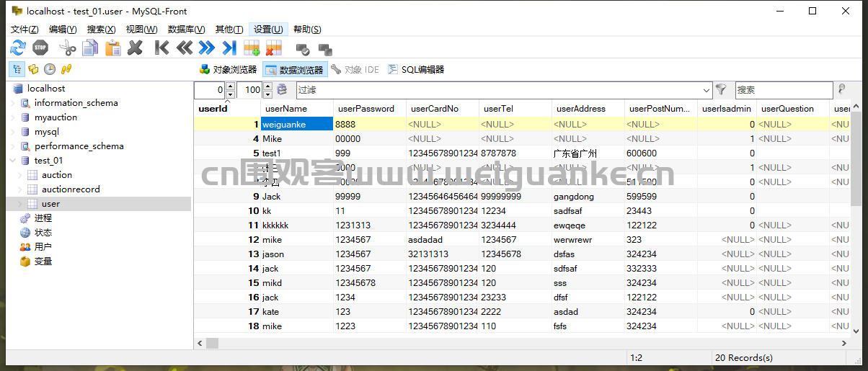This screenshot has height=371, width=868.
Task: Click the Paste clipboard icon
Action: 113,48
